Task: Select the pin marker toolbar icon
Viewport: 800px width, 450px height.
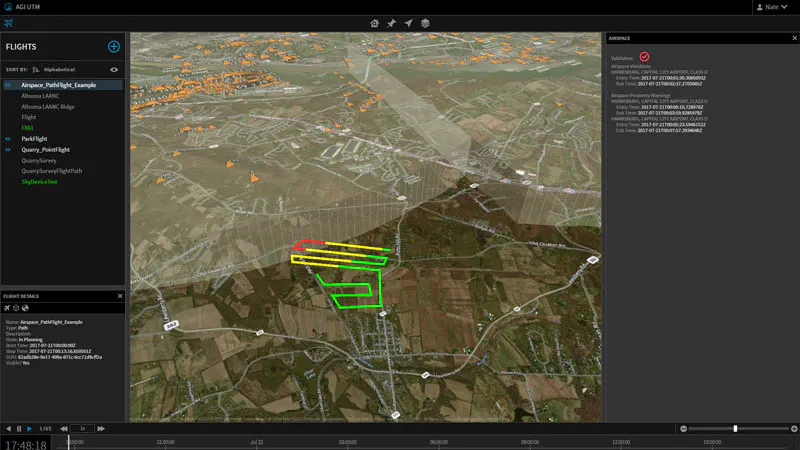Action: pyautogui.click(x=391, y=23)
